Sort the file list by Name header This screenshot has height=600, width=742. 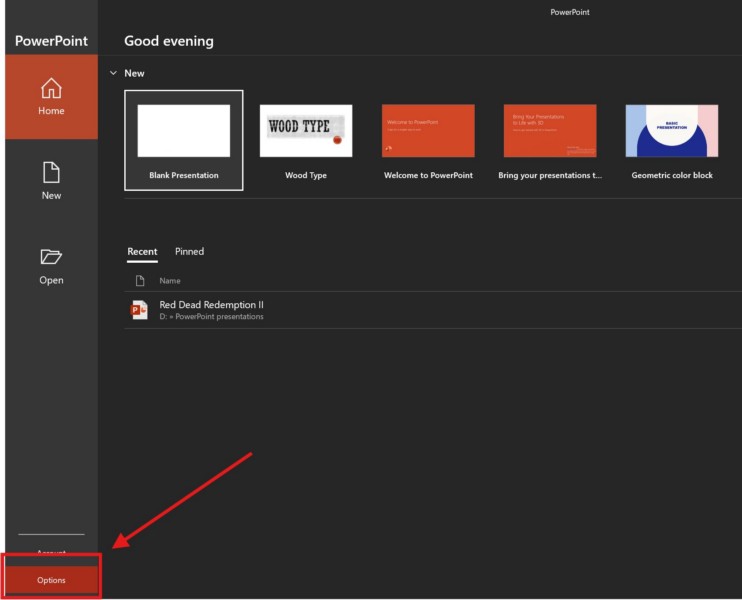click(170, 281)
